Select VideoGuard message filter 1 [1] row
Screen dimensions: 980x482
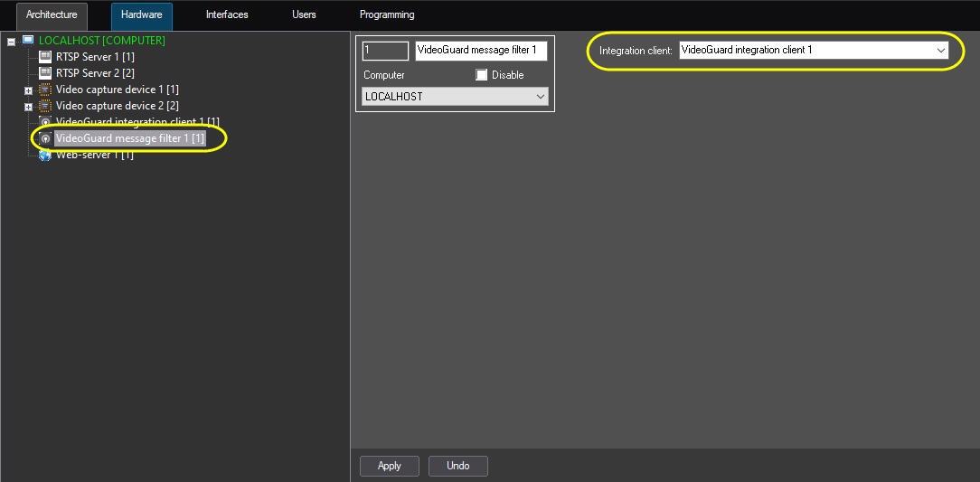[x=129, y=138]
